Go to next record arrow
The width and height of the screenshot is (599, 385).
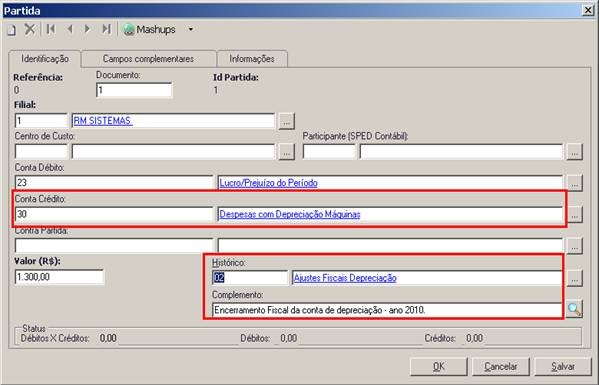(87, 29)
